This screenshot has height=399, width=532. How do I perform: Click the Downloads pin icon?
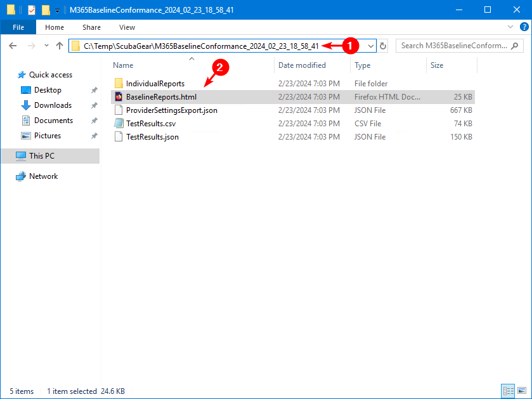pos(94,105)
